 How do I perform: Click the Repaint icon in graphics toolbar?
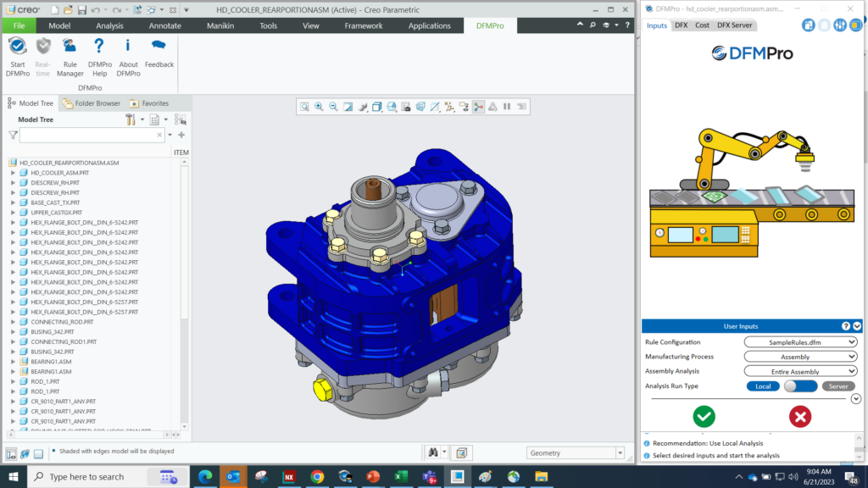click(348, 107)
